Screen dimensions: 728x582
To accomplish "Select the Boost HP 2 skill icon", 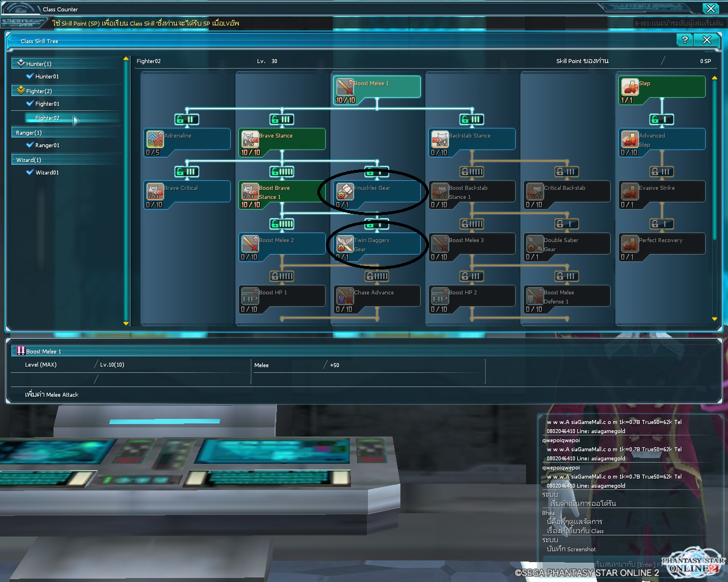I will (x=440, y=296).
